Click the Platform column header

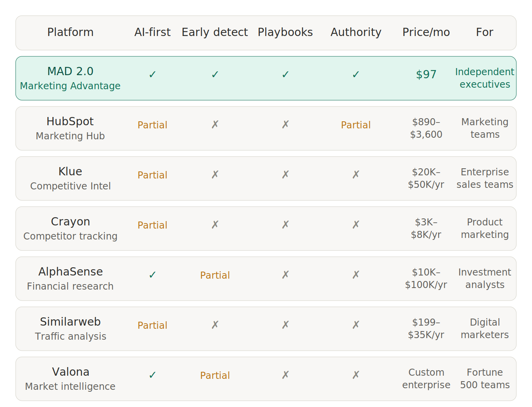[70, 32]
